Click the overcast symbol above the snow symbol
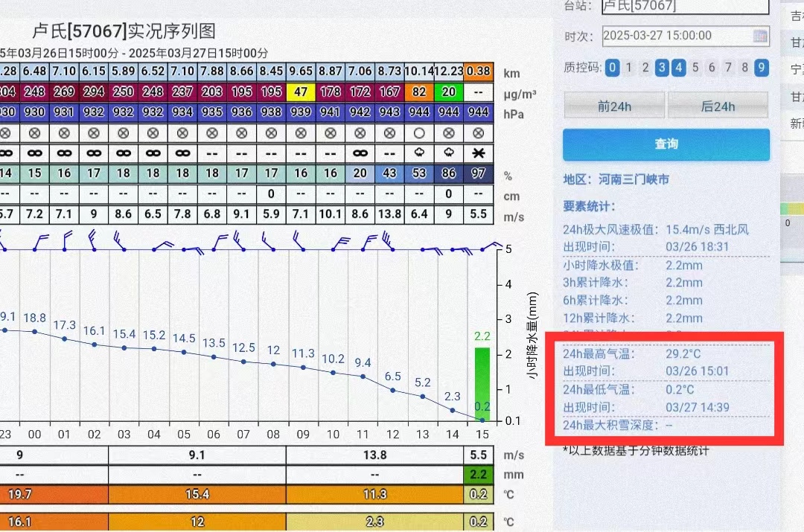804x532 pixels. point(479,133)
